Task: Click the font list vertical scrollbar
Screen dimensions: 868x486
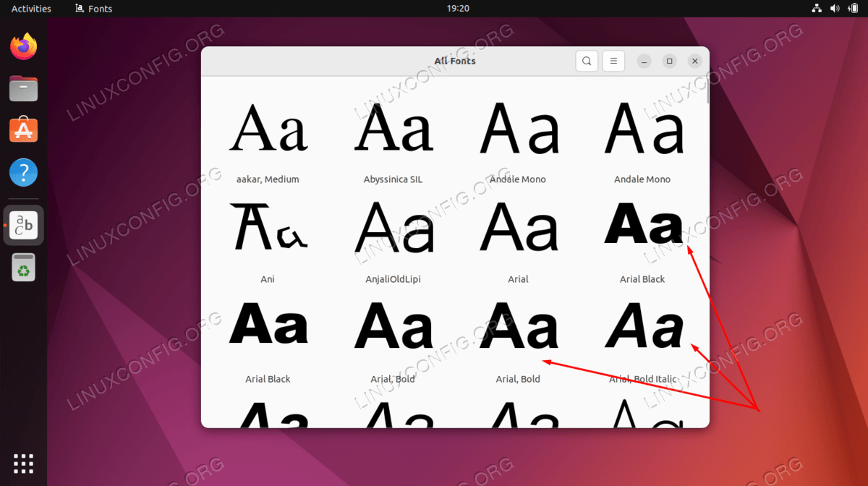Action: coord(707,91)
